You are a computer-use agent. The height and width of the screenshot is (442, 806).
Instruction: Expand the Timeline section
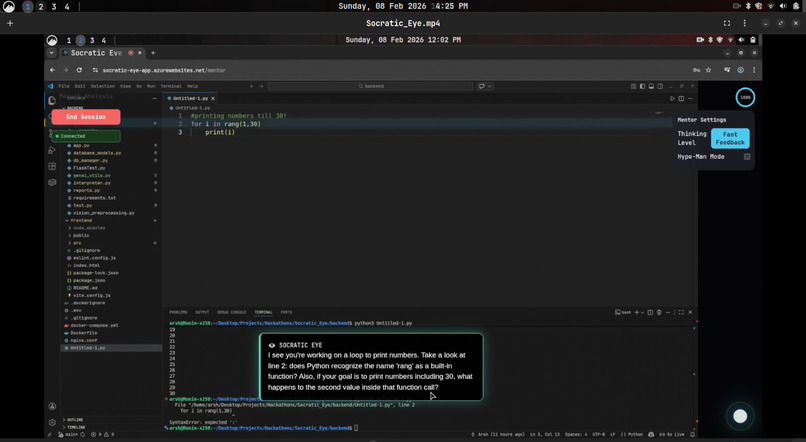[x=76, y=427]
